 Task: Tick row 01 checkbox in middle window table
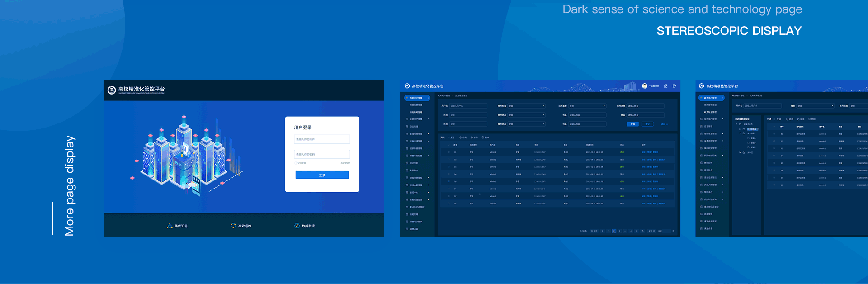click(x=448, y=152)
